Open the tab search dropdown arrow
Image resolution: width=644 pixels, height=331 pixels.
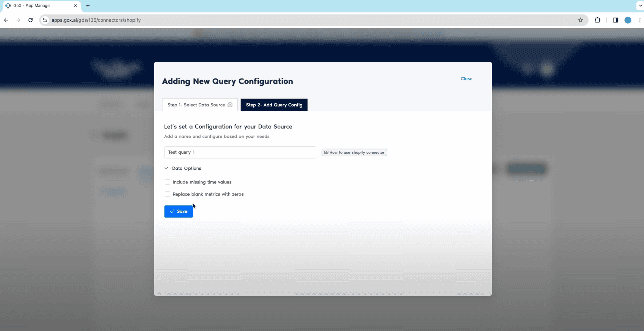click(x=640, y=6)
